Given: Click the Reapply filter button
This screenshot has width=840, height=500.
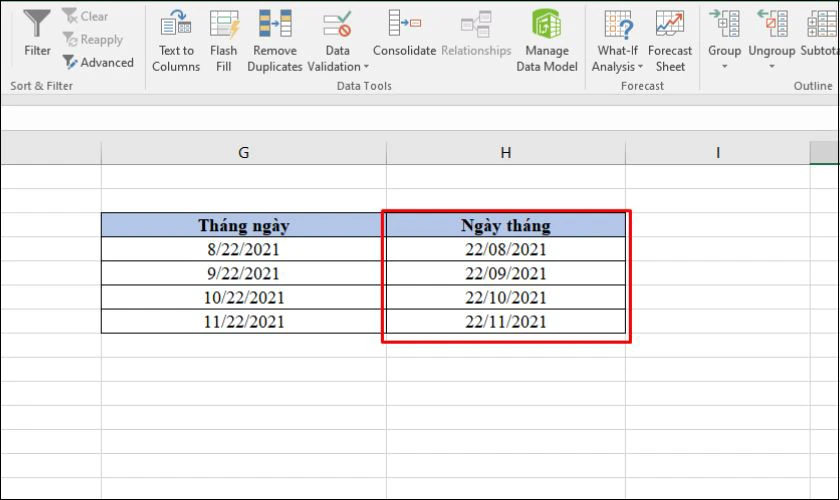Looking at the screenshot, I should (x=92, y=39).
